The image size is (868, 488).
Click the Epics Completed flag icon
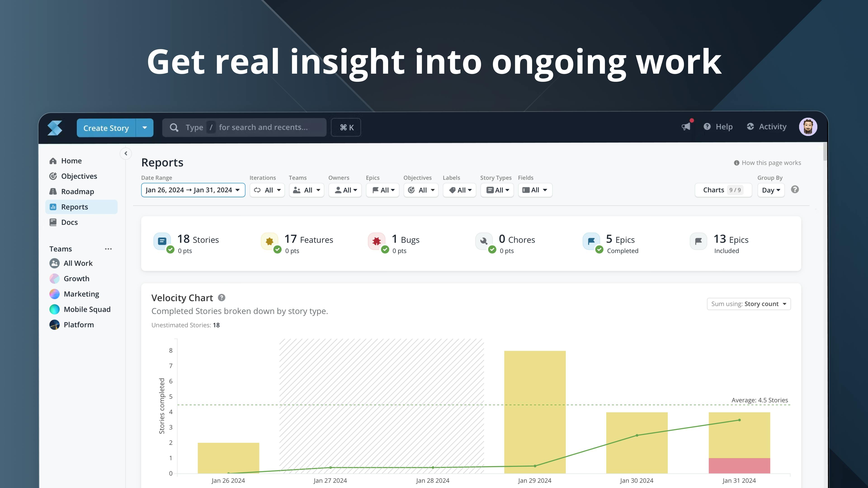click(591, 241)
